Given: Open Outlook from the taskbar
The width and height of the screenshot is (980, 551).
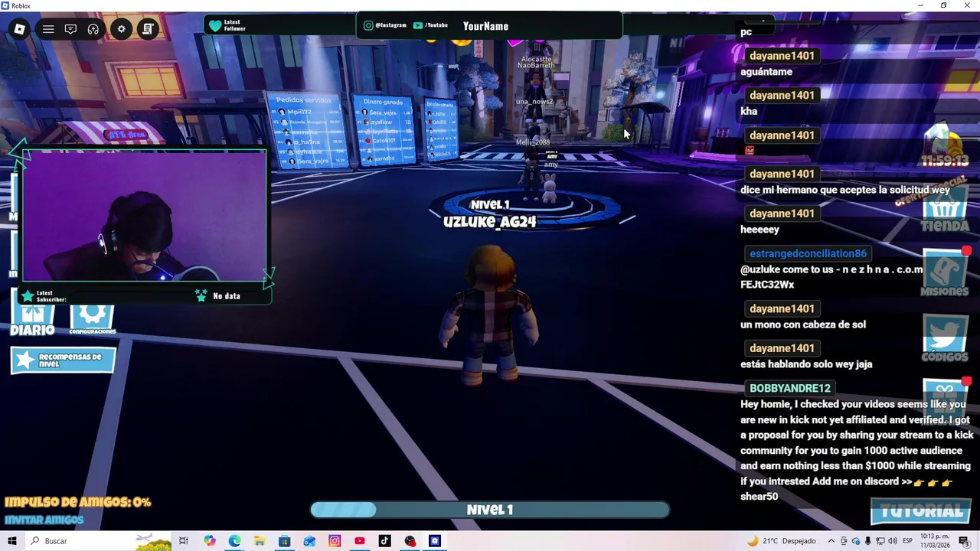Looking at the screenshot, I should click(309, 541).
